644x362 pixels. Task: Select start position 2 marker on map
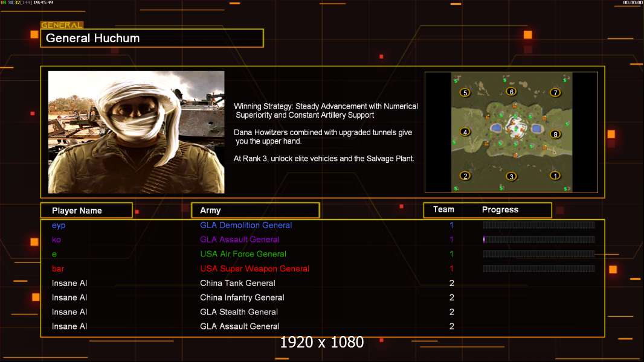tap(465, 176)
